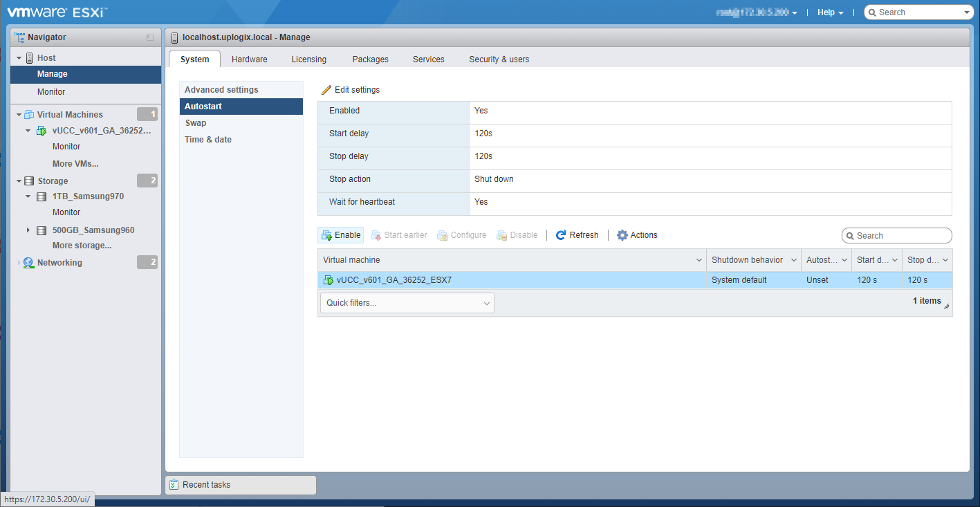Open the Security & users tab
The width and height of the screenshot is (980, 507).
[499, 59]
